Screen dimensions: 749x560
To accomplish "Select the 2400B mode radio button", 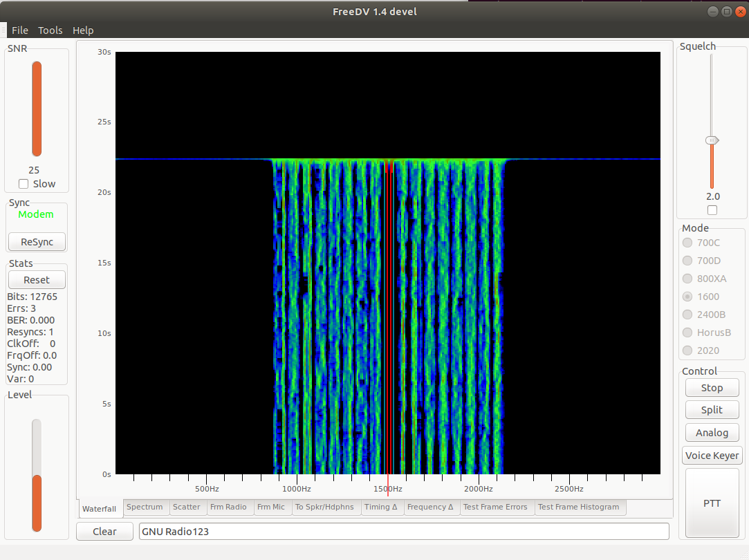I will coord(687,315).
